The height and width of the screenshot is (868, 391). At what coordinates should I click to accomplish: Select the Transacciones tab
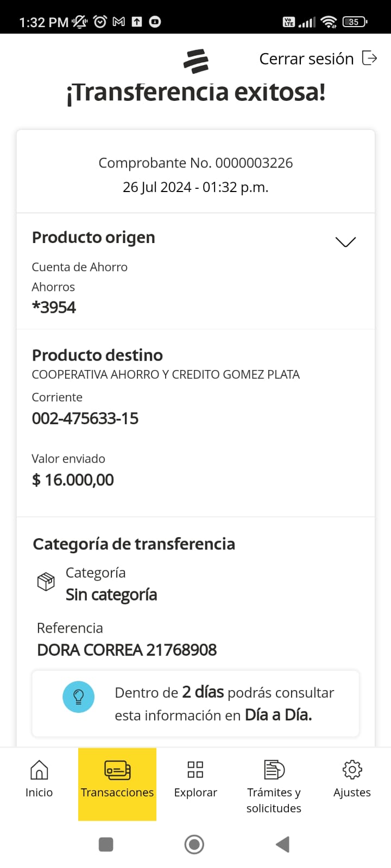click(117, 778)
